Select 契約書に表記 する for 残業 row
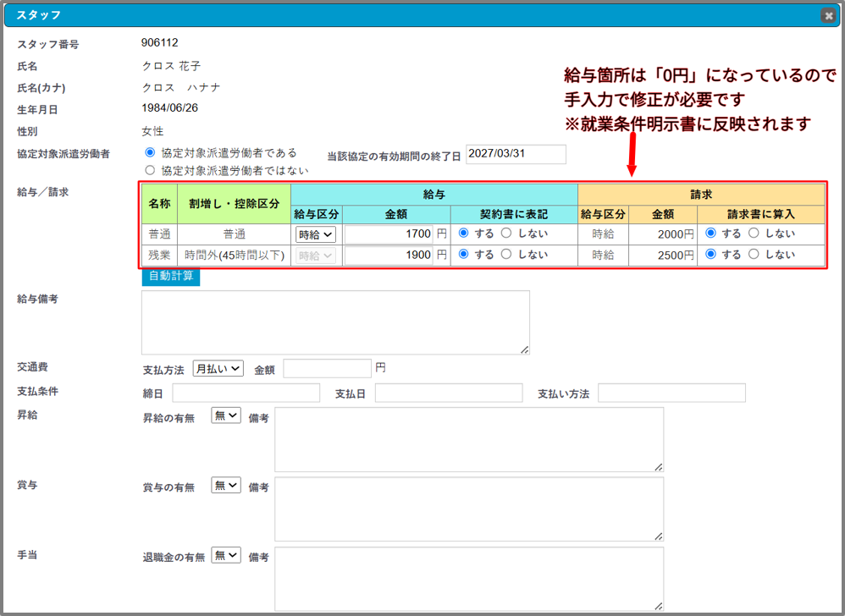Image resolution: width=845 pixels, height=616 pixels. (463, 254)
